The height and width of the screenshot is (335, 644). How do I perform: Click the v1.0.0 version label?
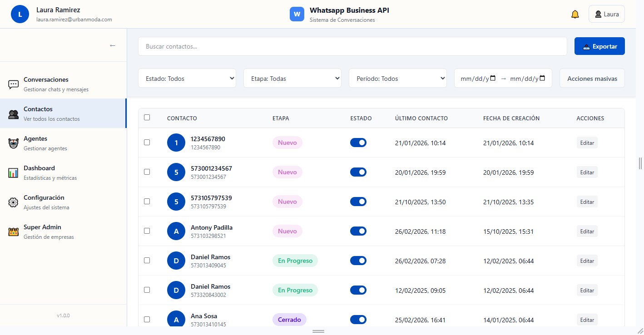click(63, 315)
